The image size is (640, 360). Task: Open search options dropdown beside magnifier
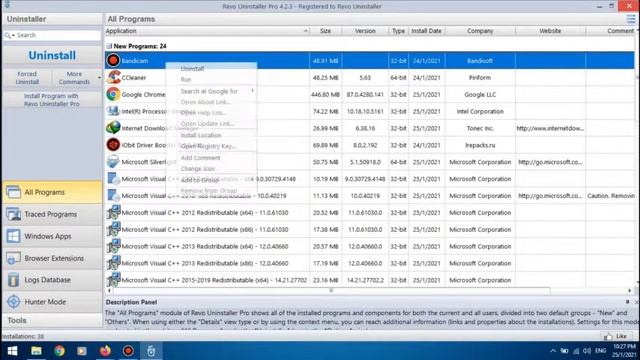coord(13,36)
